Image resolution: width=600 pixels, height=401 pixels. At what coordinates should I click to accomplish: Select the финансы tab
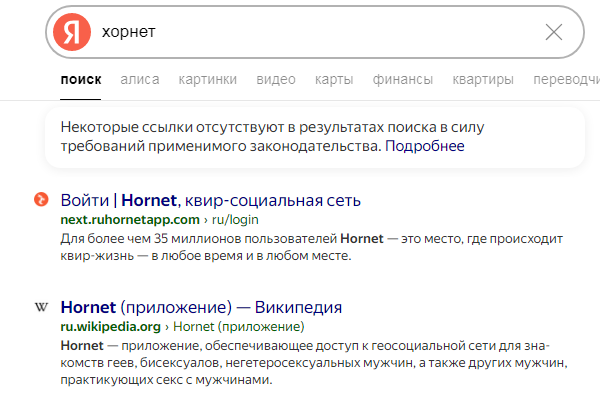coord(403,80)
